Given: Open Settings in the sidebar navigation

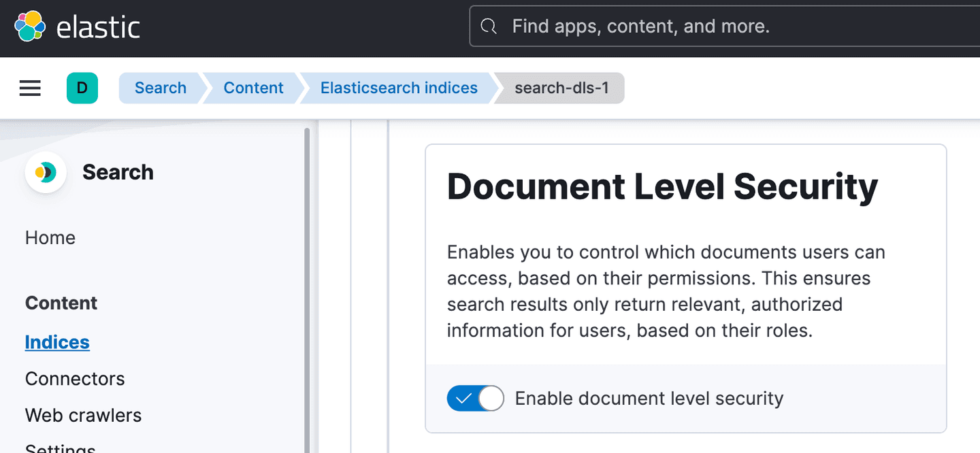Looking at the screenshot, I should pyautogui.click(x=60, y=448).
